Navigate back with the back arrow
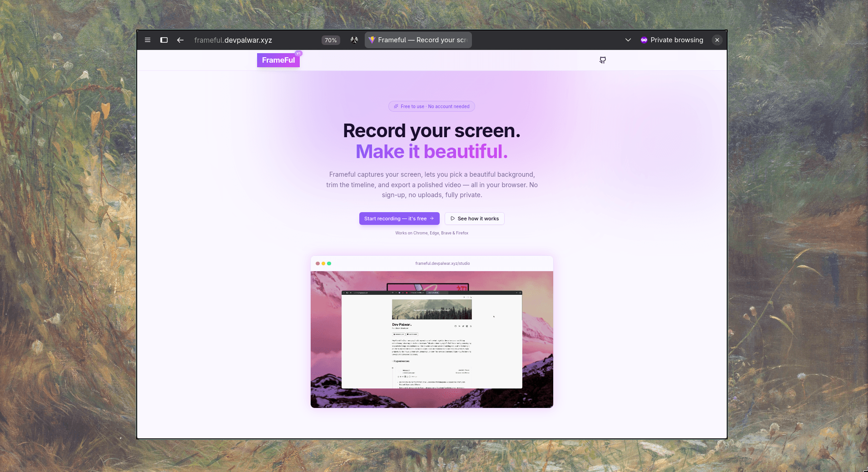 pyautogui.click(x=180, y=40)
